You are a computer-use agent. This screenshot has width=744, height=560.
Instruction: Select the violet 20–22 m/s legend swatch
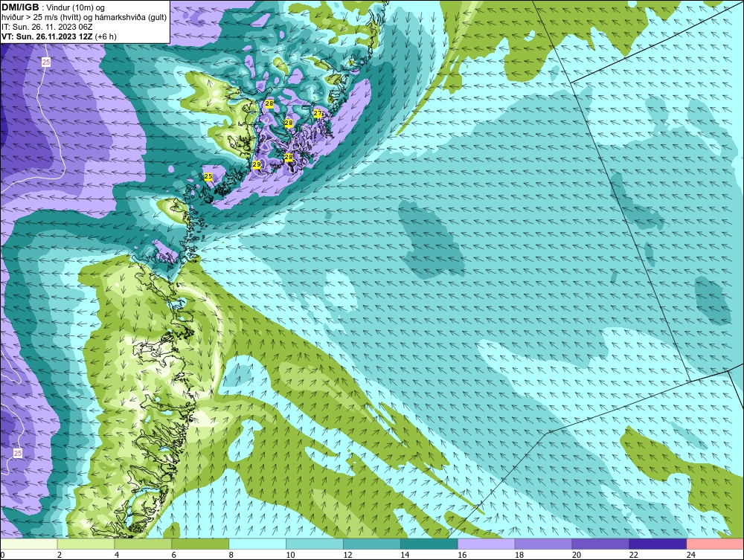[600, 544]
